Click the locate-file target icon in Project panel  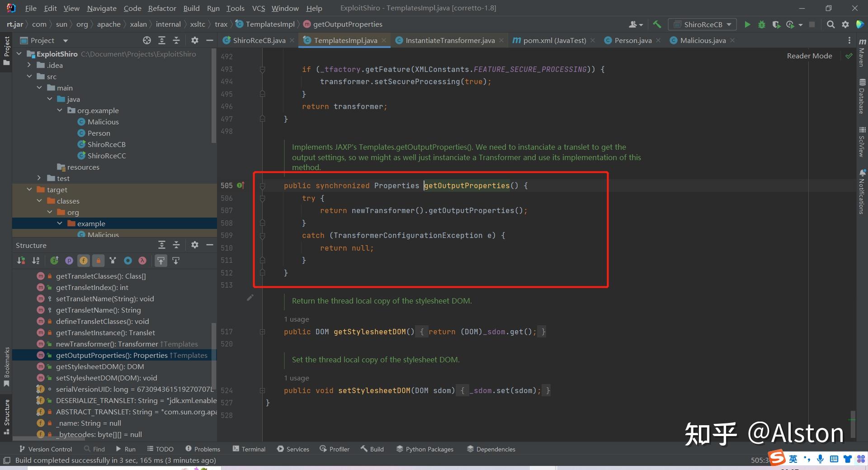pos(147,41)
